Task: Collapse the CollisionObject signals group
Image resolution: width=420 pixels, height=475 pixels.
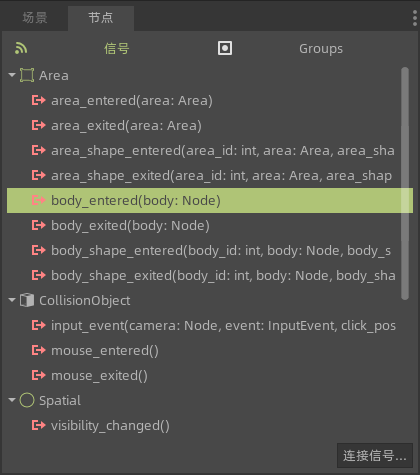Action: click(12, 300)
